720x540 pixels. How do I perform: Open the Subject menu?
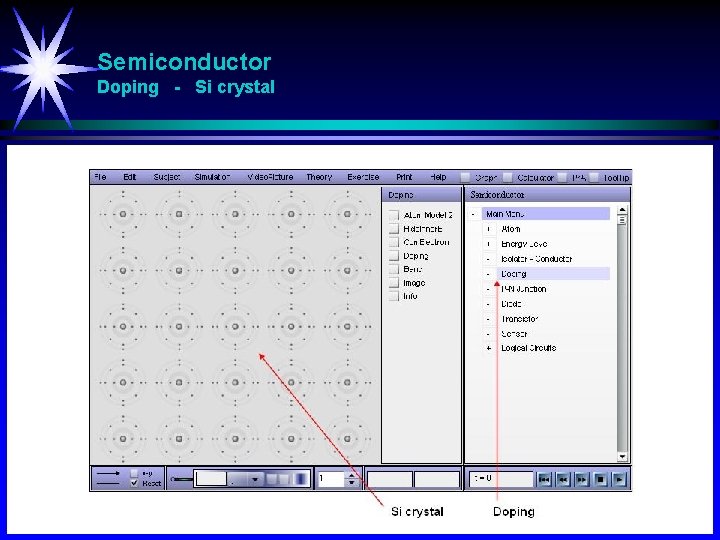(167, 177)
